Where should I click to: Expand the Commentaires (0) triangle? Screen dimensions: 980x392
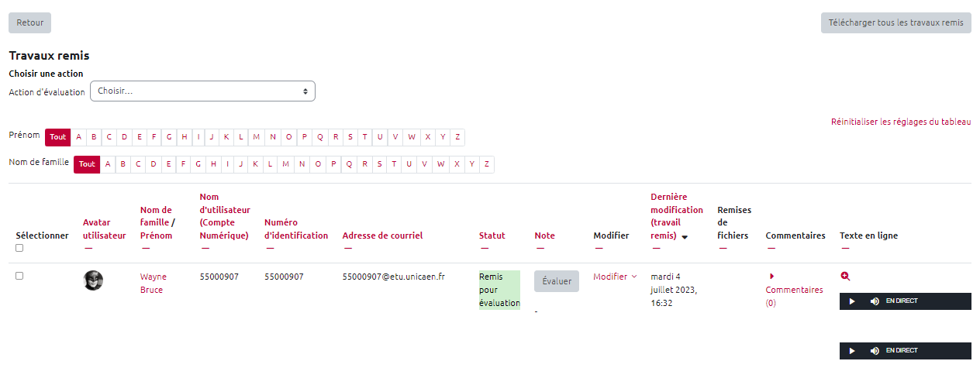pyautogui.click(x=772, y=276)
